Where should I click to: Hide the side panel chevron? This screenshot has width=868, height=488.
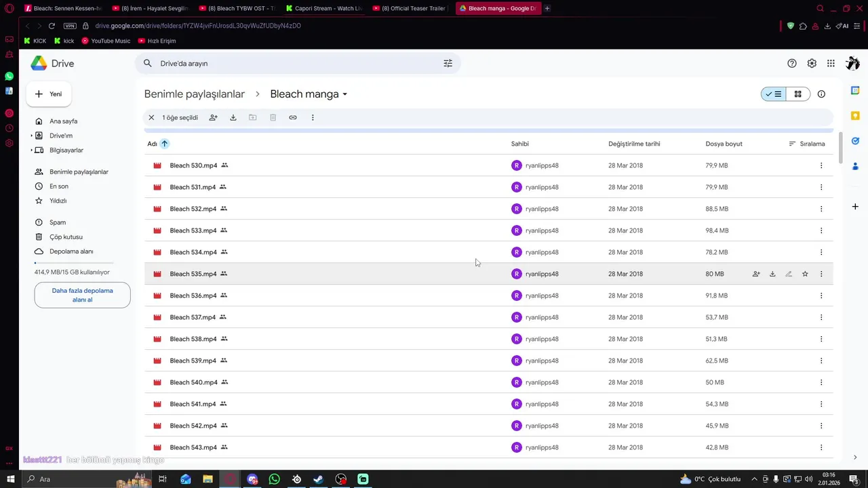click(x=855, y=457)
